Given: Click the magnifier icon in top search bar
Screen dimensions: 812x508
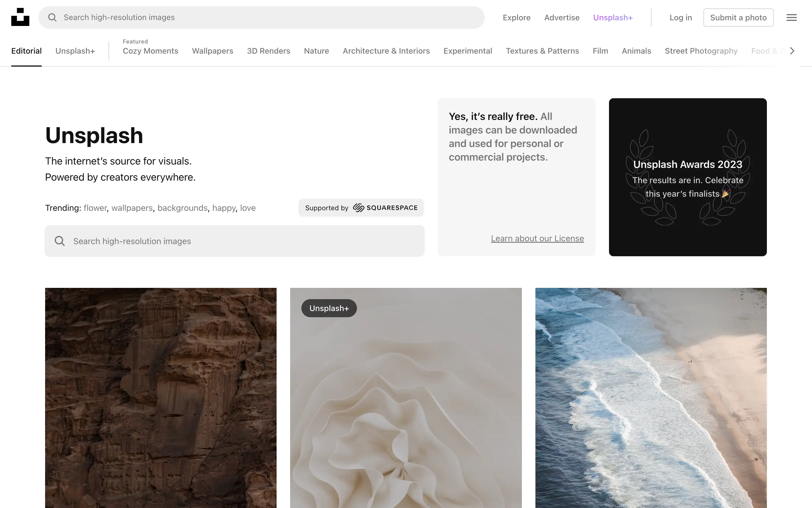Looking at the screenshot, I should coord(52,17).
